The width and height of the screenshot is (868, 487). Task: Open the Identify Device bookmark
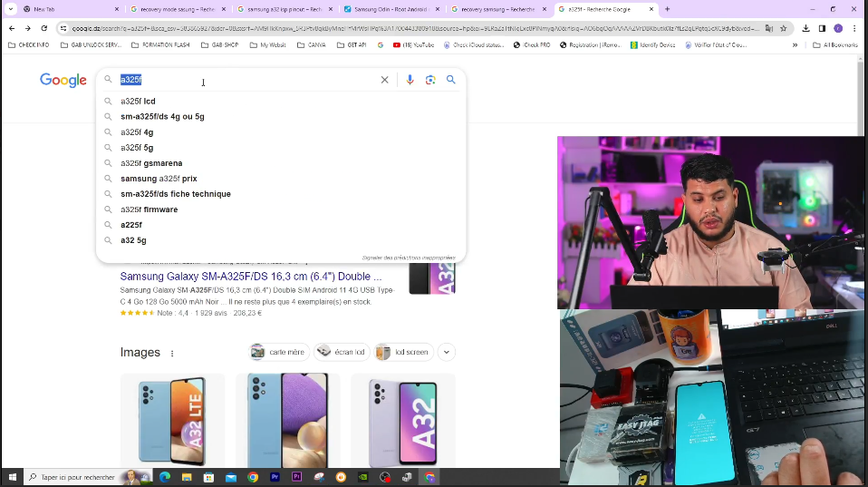point(653,44)
